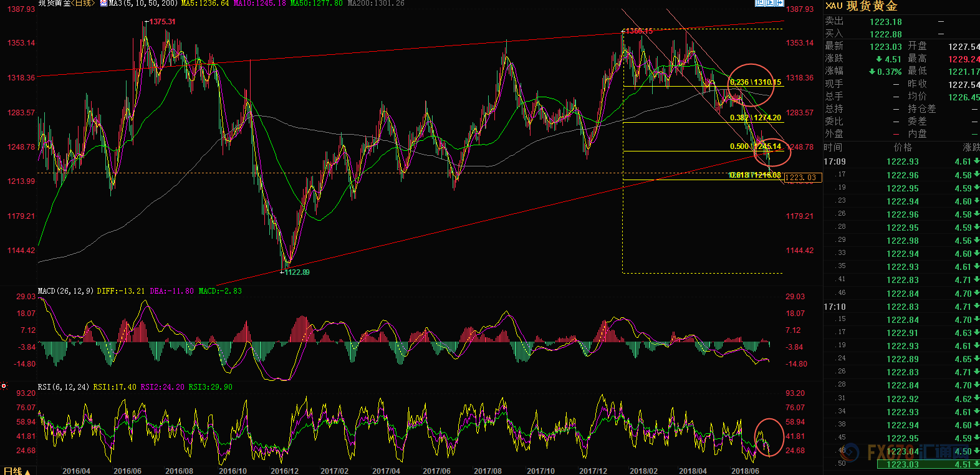Screen dimensions: 980x475
Task: Click the MACD:-2.83 value
Action: click(220, 291)
